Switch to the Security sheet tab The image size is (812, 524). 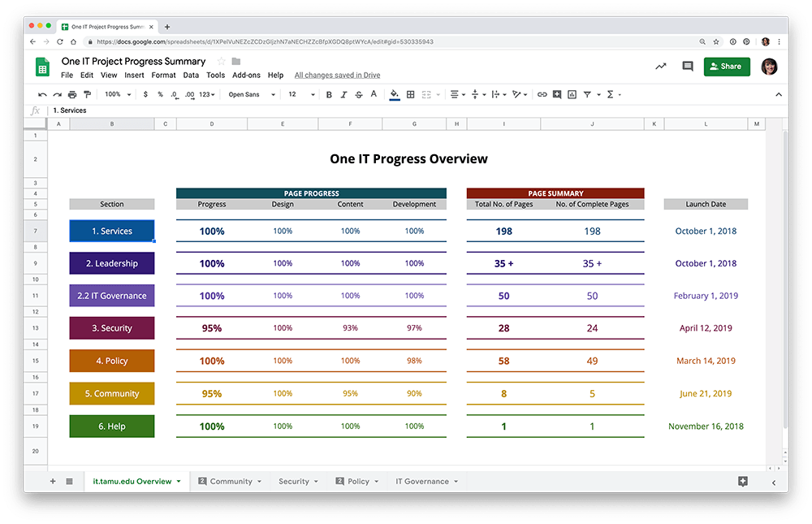click(298, 482)
